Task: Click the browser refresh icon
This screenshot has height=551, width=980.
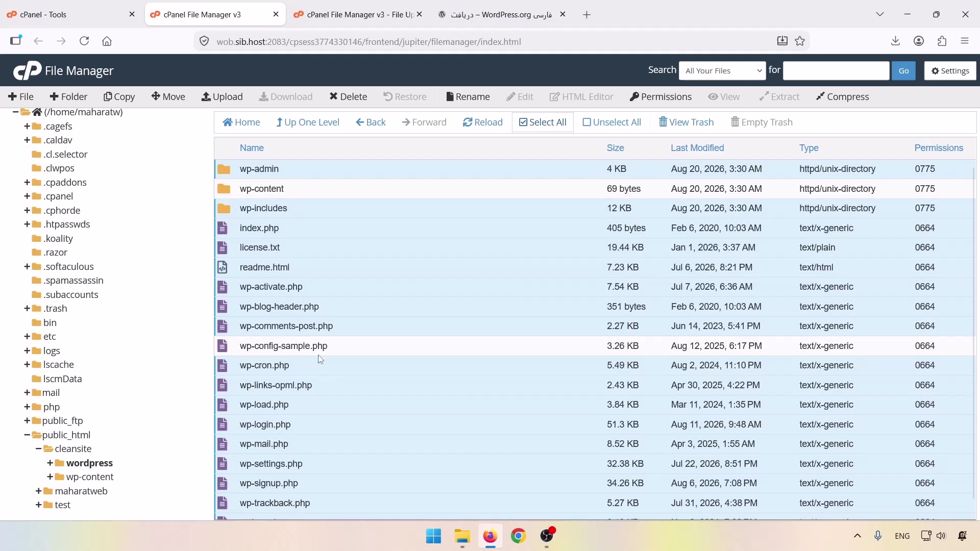Action: pyautogui.click(x=84, y=41)
